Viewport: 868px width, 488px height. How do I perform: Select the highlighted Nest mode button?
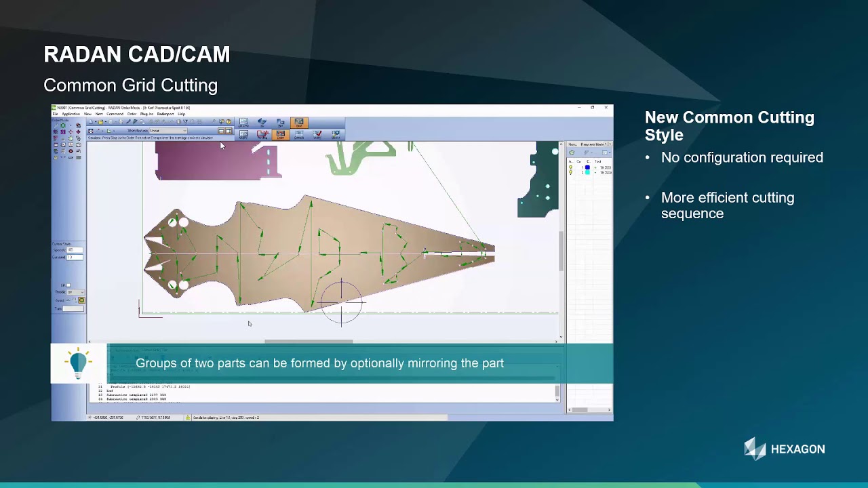click(x=299, y=123)
